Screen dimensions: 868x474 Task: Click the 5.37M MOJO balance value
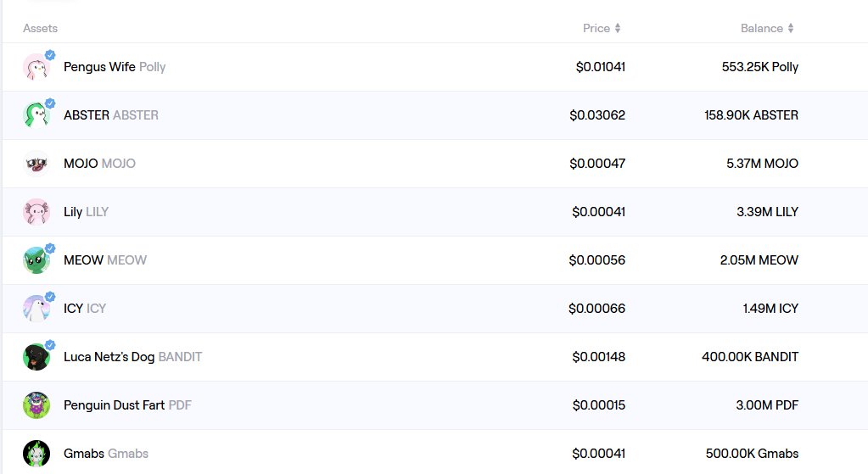point(762,164)
